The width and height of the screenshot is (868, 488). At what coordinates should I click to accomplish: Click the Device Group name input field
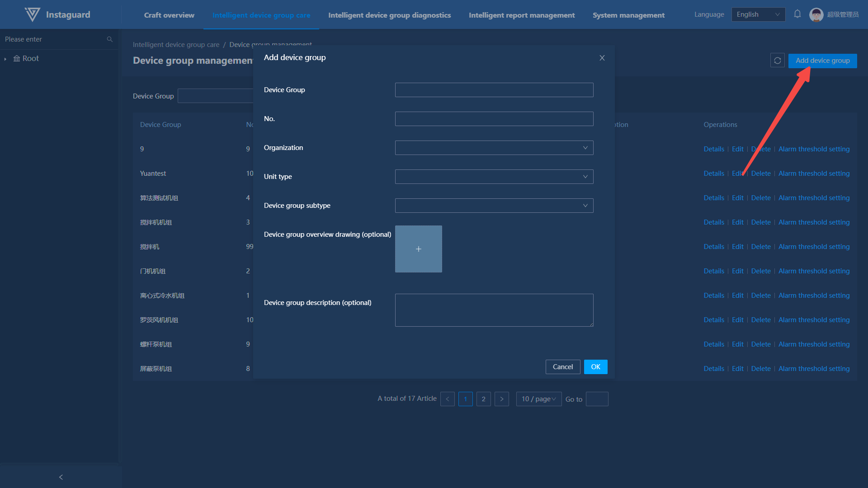point(494,90)
